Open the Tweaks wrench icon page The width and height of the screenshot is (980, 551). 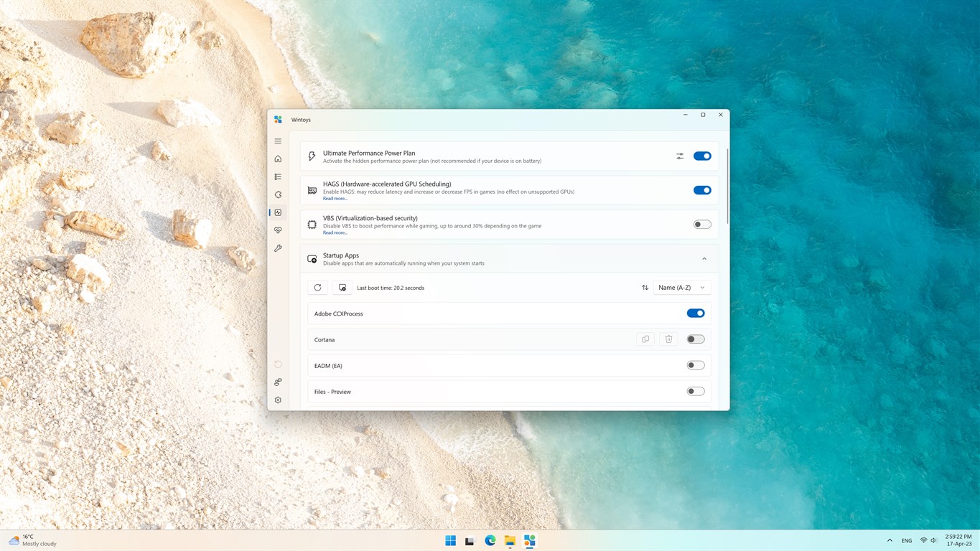pos(278,248)
